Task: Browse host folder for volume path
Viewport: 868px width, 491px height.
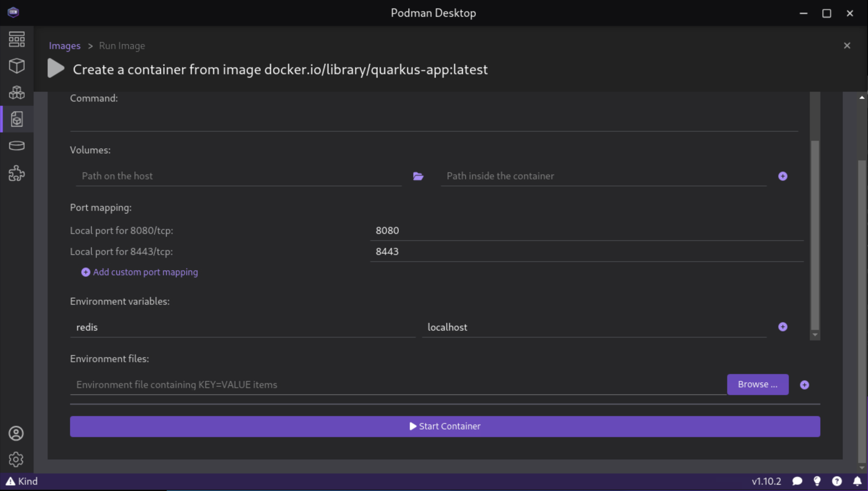Action: tap(418, 176)
